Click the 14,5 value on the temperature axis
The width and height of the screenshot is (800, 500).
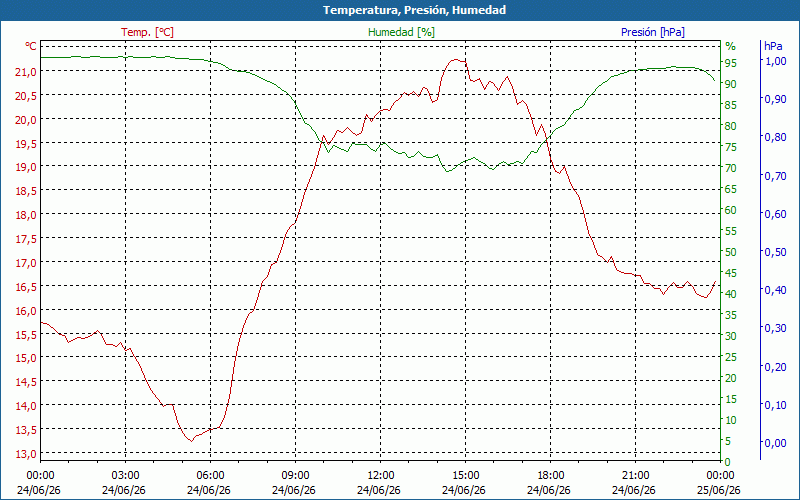[26, 382]
